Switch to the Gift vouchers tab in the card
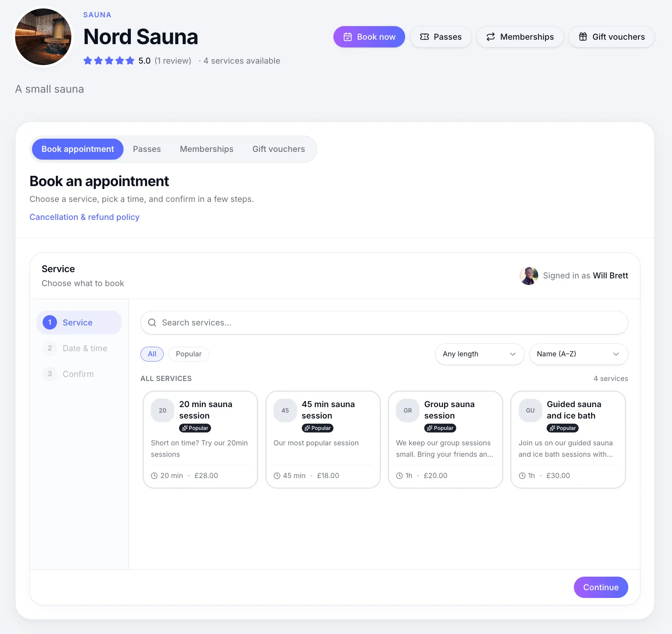672x634 pixels. pyautogui.click(x=279, y=149)
